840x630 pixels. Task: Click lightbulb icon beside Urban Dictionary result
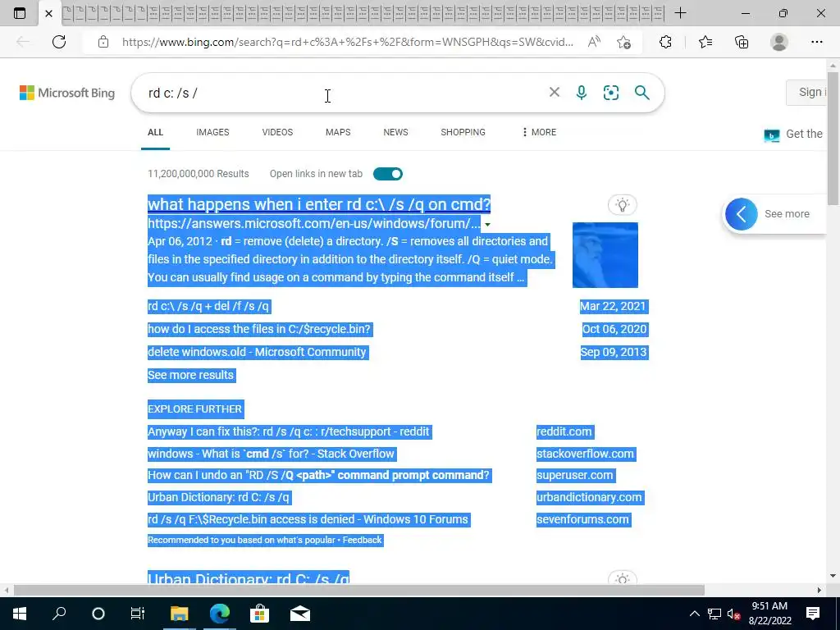pos(622,578)
